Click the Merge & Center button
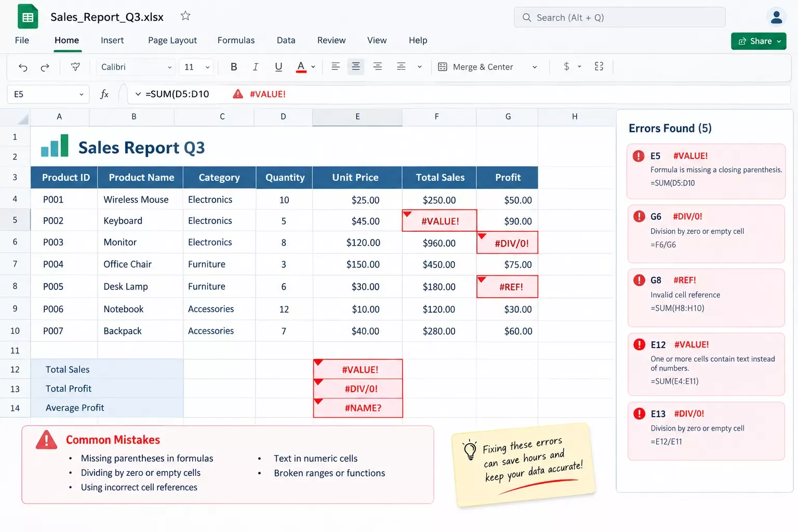This screenshot has width=798, height=532. point(475,67)
